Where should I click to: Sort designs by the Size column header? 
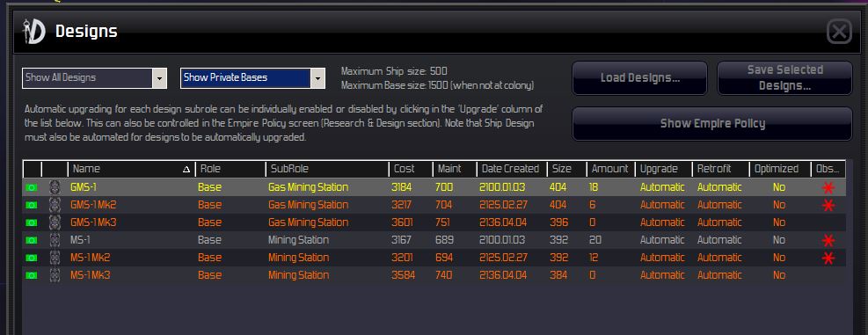pyautogui.click(x=567, y=169)
